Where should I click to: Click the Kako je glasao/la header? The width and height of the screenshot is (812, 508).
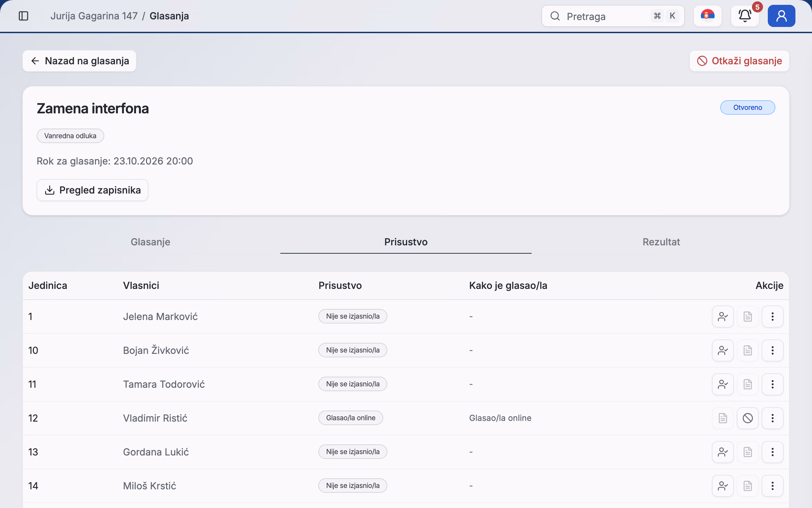[x=508, y=285]
